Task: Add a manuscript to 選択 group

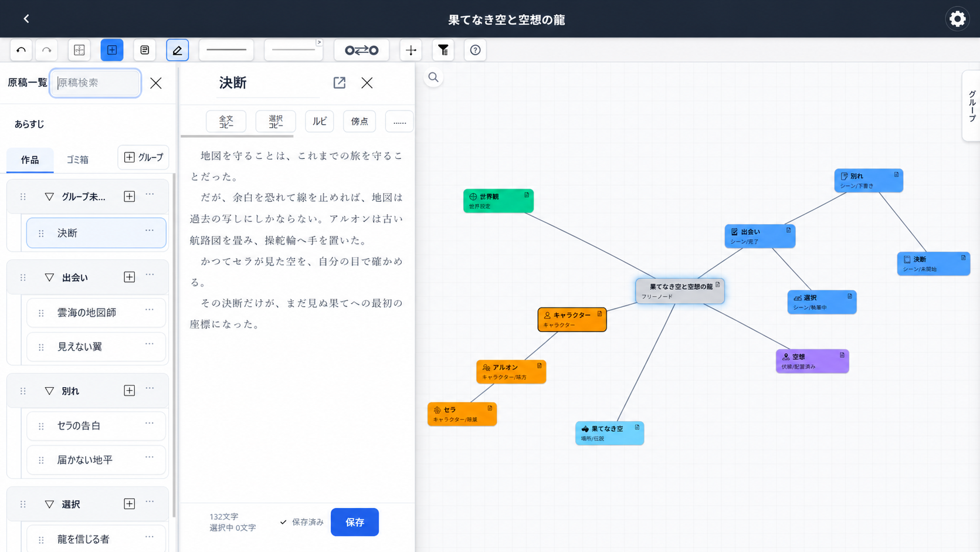Action: click(x=130, y=504)
